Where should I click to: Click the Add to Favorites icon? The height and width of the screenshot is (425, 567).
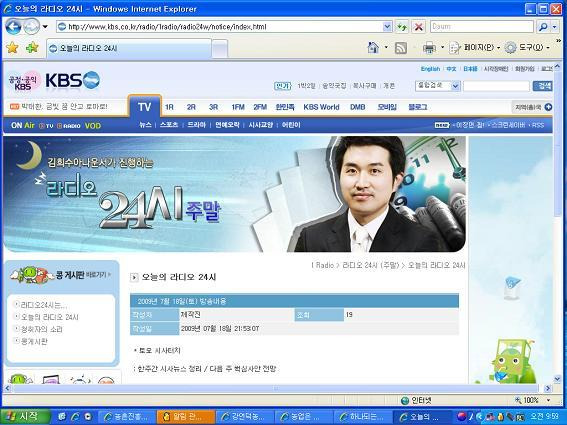(x=32, y=48)
